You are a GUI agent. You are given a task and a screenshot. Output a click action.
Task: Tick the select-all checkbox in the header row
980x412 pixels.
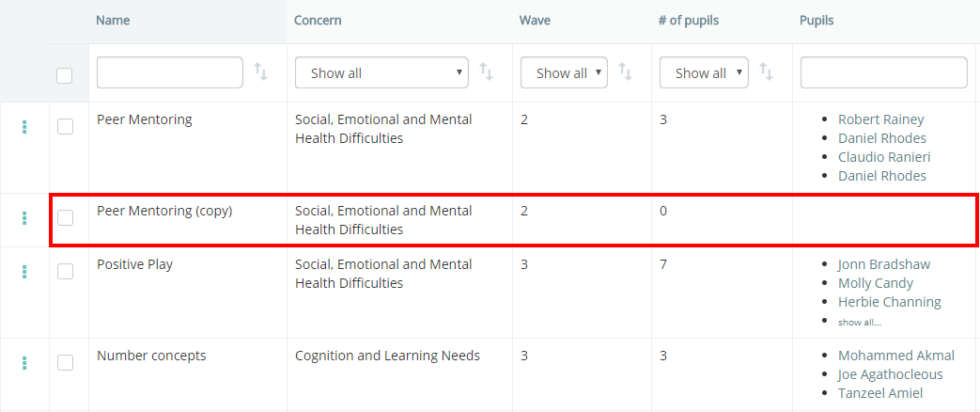[x=65, y=76]
